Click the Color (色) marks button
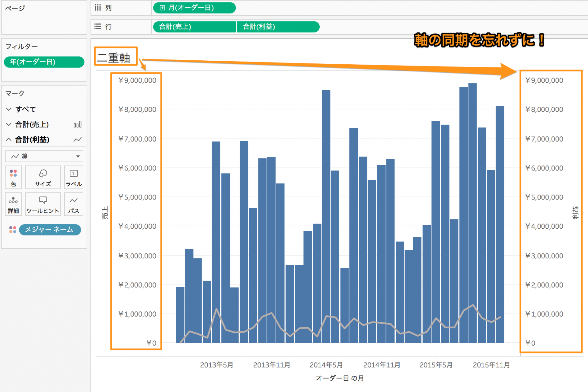The width and height of the screenshot is (588, 392). (x=13, y=177)
